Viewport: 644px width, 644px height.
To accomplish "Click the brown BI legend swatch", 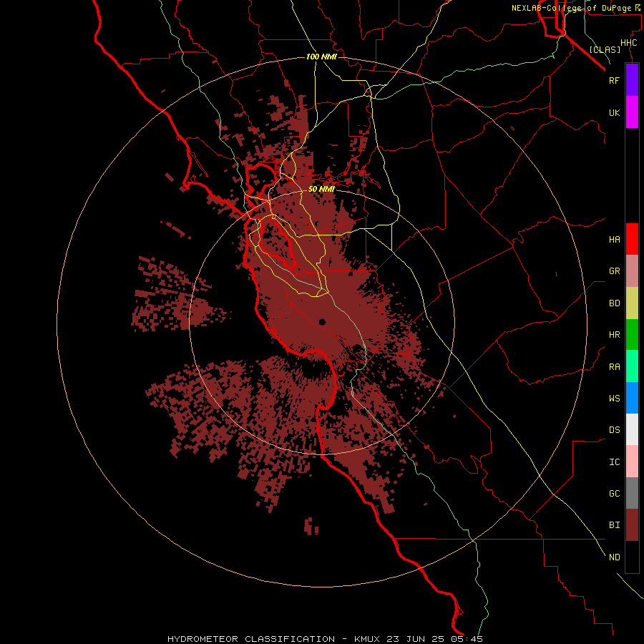I will pyautogui.click(x=632, y=525).
